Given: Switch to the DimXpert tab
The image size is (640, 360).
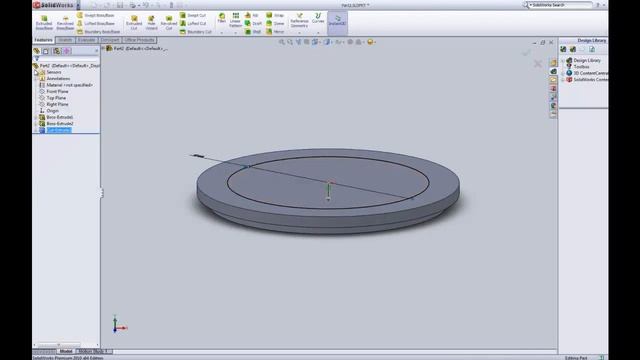Looking at the screenshot, I should click(x=110, y=40).
